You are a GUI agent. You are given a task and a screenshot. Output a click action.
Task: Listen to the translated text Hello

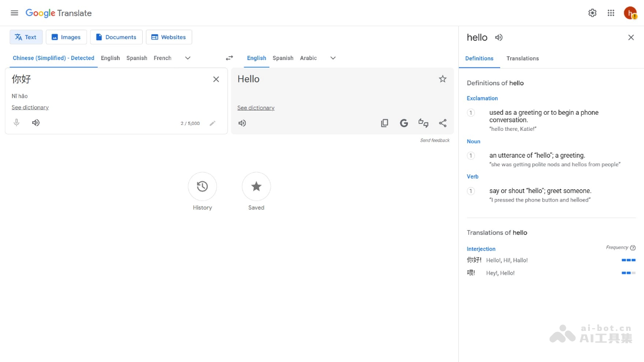pyautogui.click(x=242, y=123)
